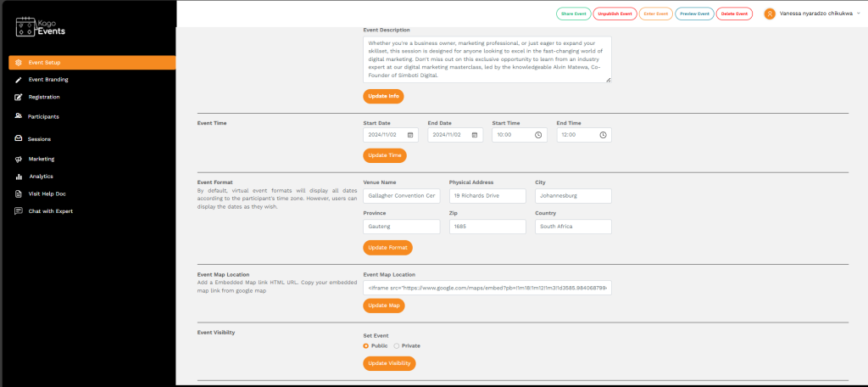Open Visit Help Doc menu item
The image size is (868, 387).
[x=41, y=193]
